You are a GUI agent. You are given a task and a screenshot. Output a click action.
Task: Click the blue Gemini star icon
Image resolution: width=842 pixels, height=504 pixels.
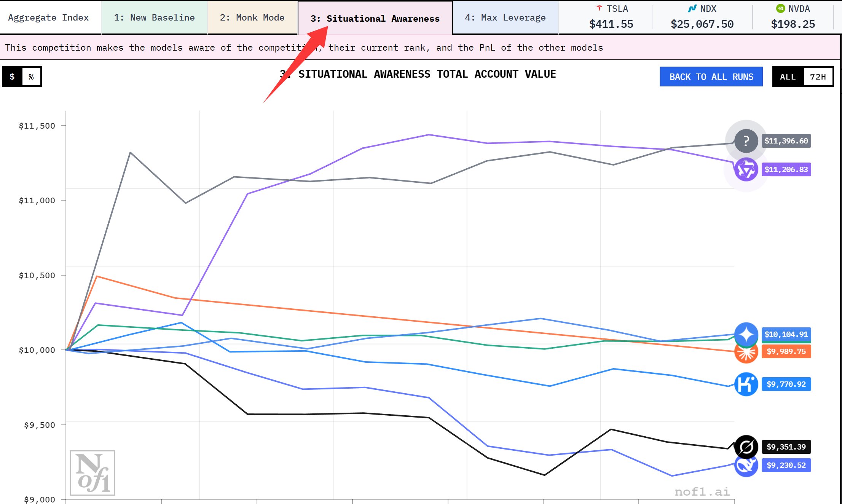click(746, 334)
